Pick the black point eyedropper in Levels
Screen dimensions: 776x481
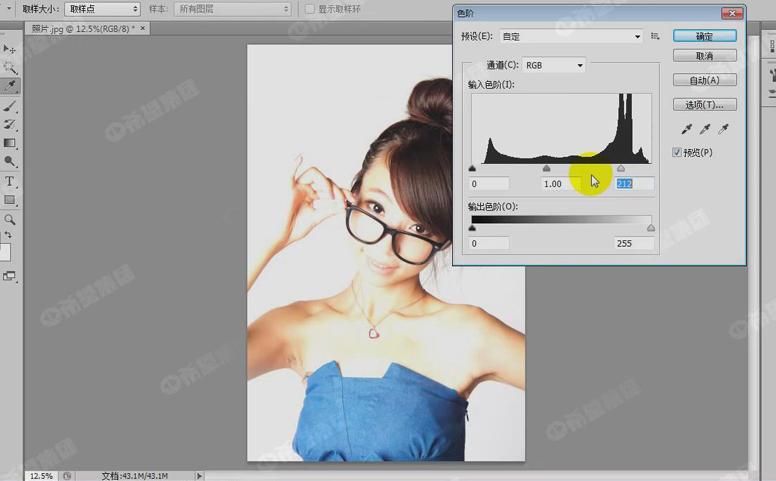[687, 129]
